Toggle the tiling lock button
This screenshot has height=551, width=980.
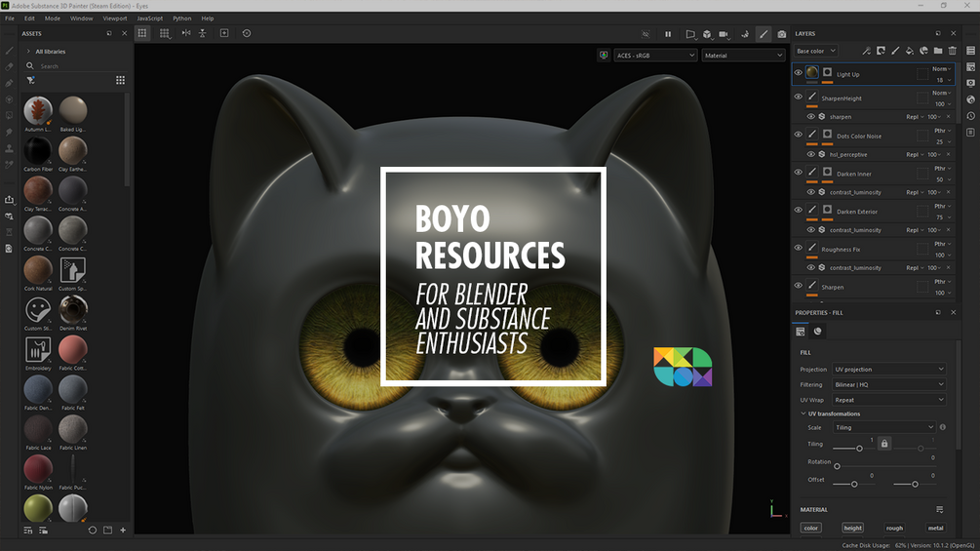pyautogui.click(x=883, y=444)
